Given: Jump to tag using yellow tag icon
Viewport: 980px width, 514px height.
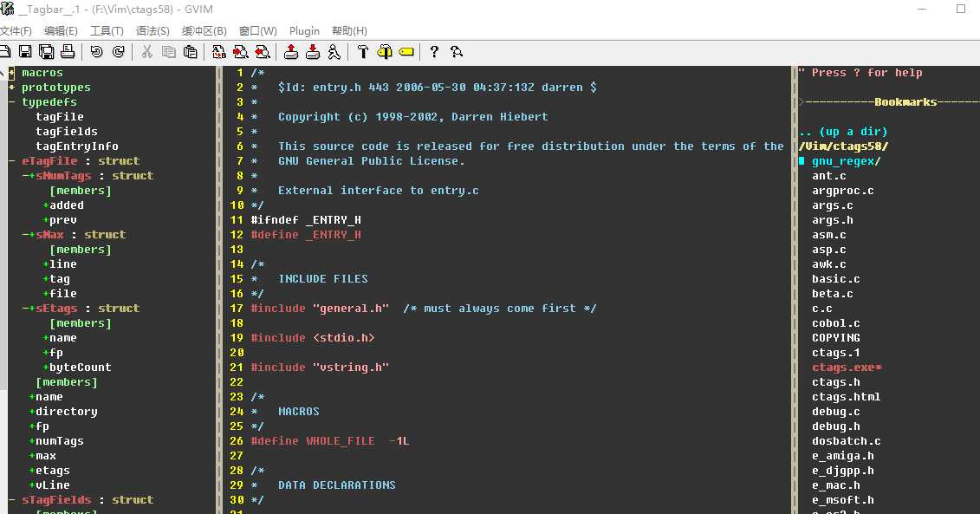Looking at the screenshot, I should 406,52.
